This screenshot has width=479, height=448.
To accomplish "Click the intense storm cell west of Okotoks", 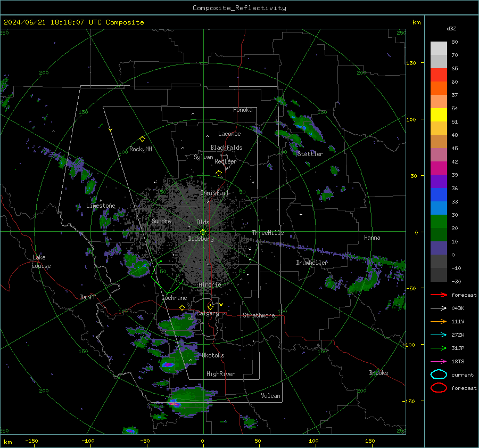I will pyautogui.click(x=168, y=364).
